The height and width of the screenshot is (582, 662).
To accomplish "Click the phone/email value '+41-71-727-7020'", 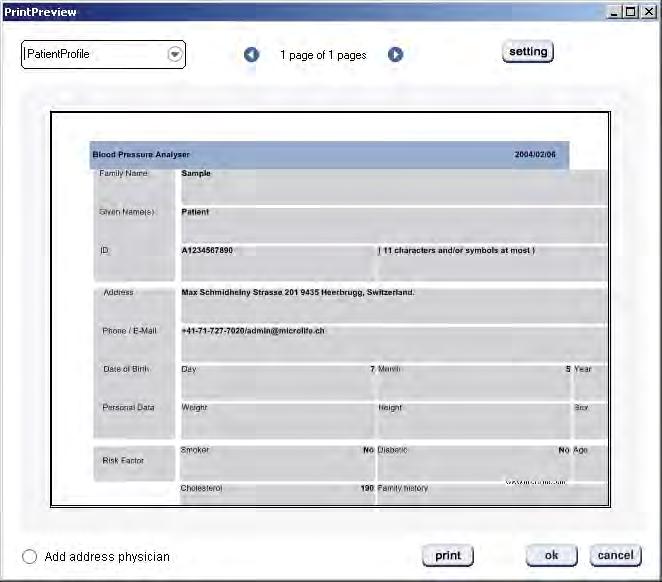I will 253,330.
